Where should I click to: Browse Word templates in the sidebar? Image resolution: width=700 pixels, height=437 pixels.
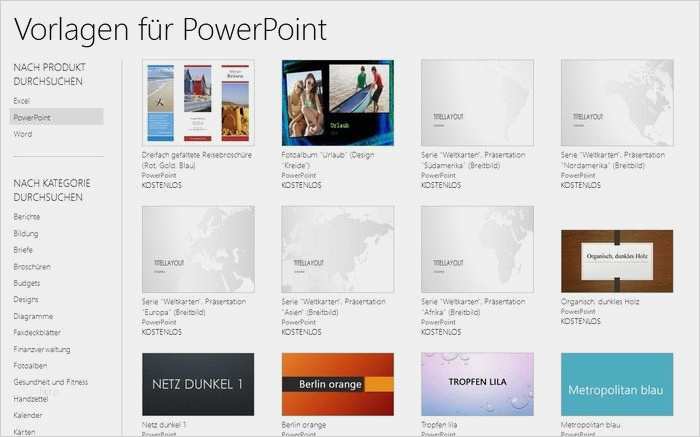pyautogui.click(x=22, y=133)
